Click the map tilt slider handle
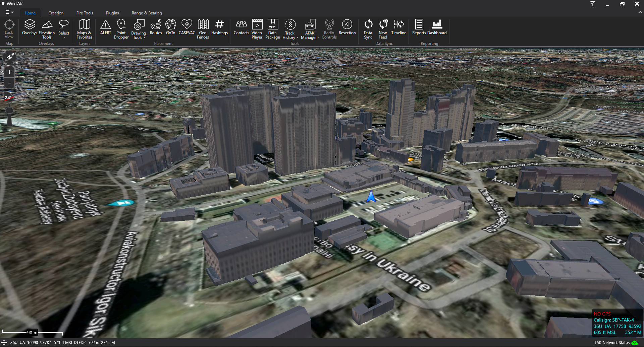644x347 pixels. click(x=9, y=111)
